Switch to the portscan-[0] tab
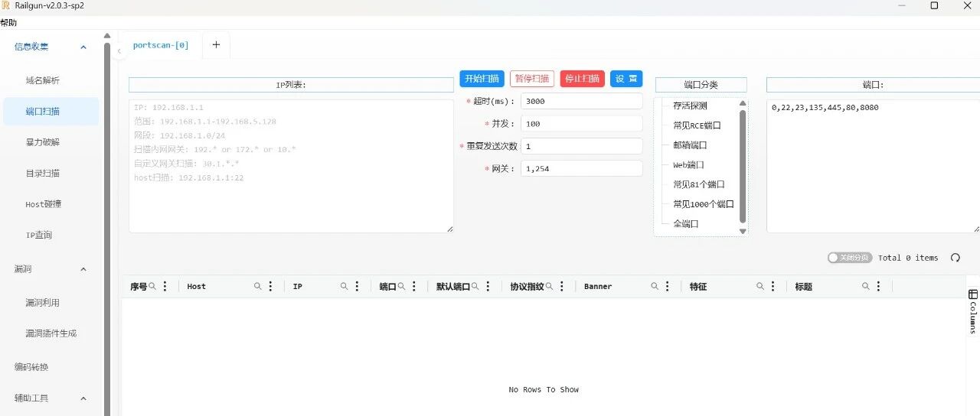 (x=161, y=45)
